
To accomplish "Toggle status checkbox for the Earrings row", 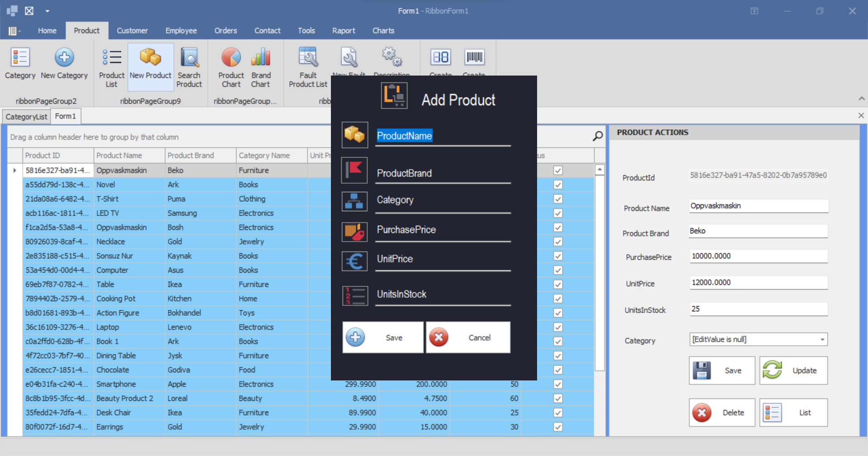I will point(558,427).
